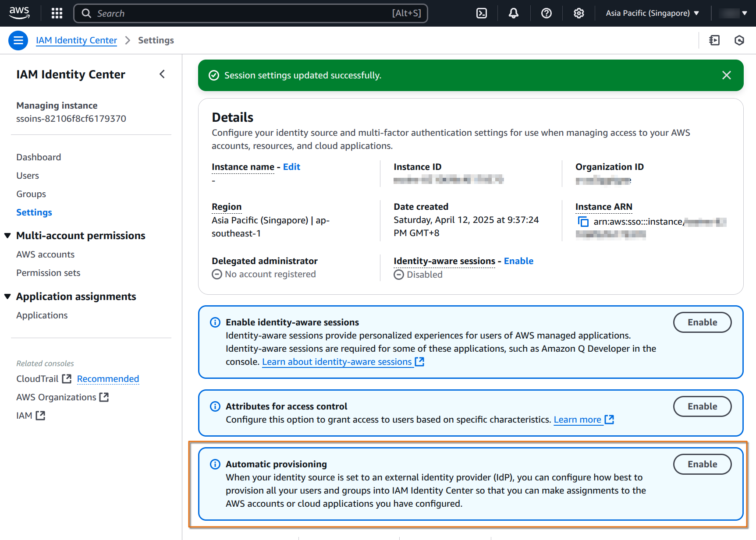Click the managing instance ID ssoins-82106f8cf6179370

click(71, 119)
